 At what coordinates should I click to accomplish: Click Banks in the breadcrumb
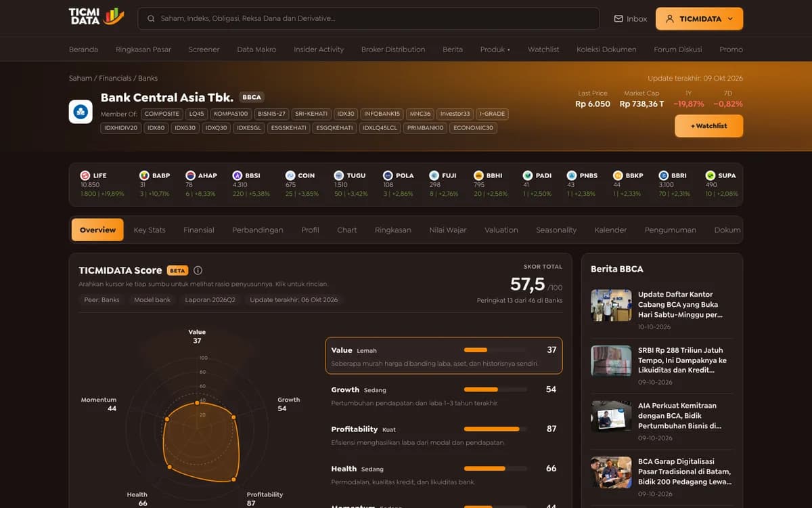148,78
